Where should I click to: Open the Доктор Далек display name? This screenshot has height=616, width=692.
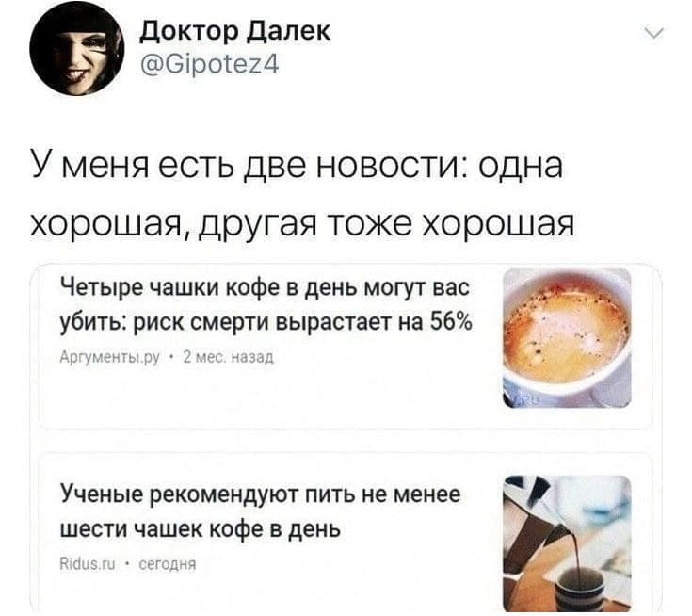[235, 31]
